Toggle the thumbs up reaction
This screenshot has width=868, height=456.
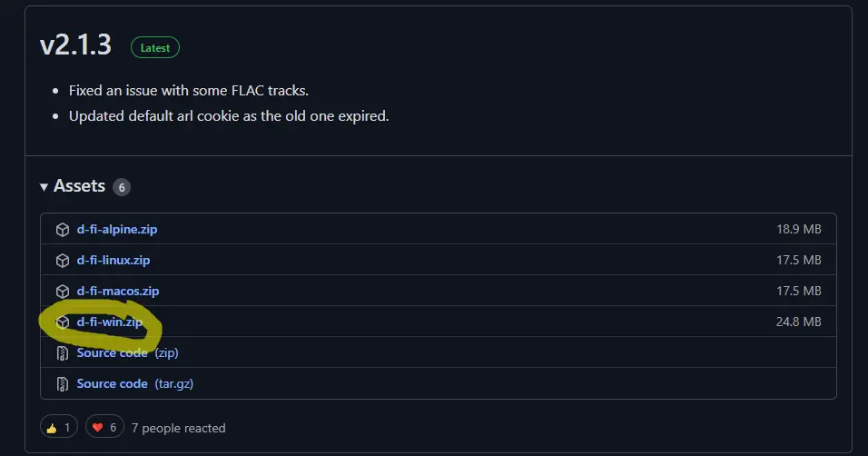(x=59, y=428)
